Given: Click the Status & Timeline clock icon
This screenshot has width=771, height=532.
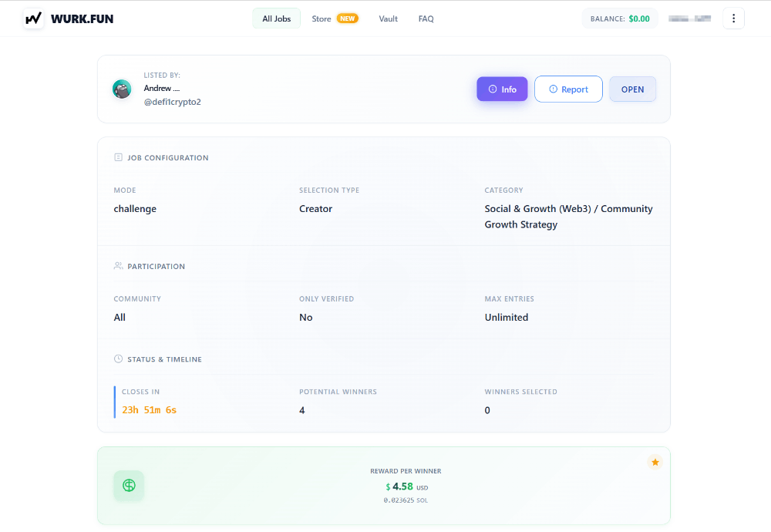Looking at the screenshot, I should [118, 359].
